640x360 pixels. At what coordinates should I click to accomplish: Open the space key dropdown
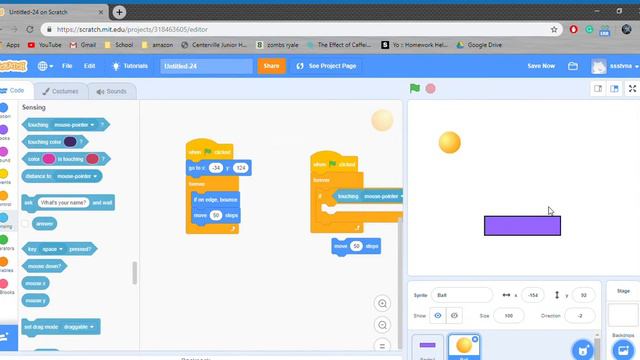(x=52, y=249)
